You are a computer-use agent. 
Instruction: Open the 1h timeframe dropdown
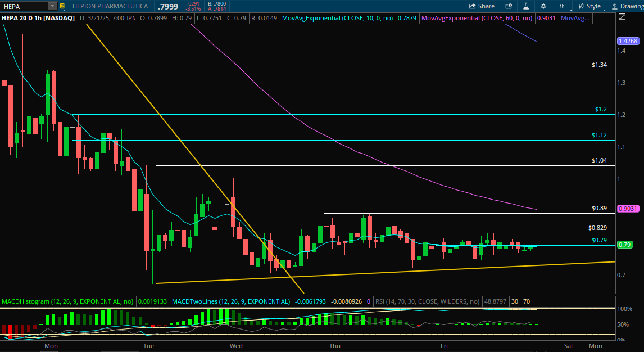[x=563, y=6]
